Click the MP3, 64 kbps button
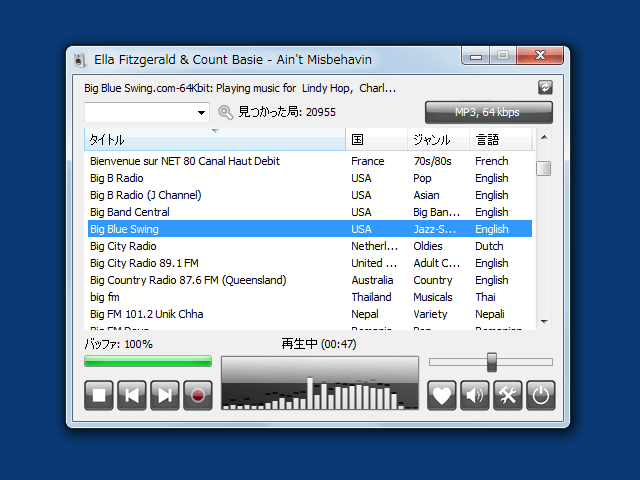The height and width of the screenshot is (480, 640). (x=489, y=112)
